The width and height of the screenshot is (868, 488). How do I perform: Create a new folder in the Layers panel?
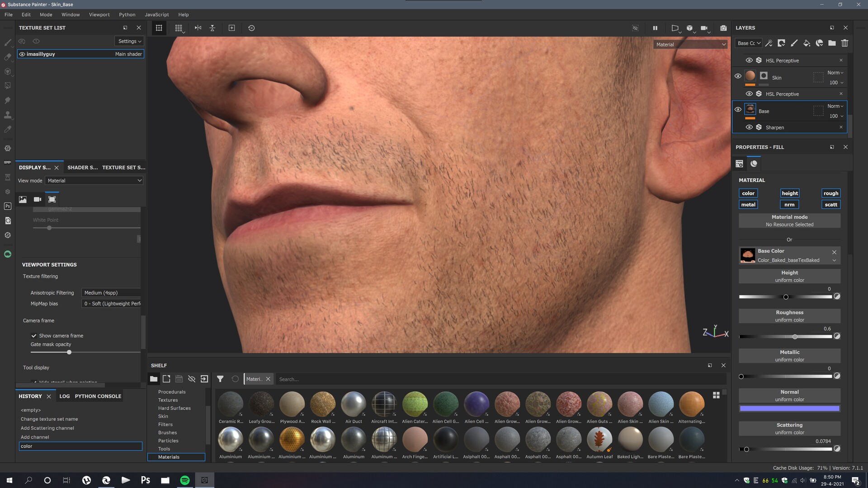[831, 43]
